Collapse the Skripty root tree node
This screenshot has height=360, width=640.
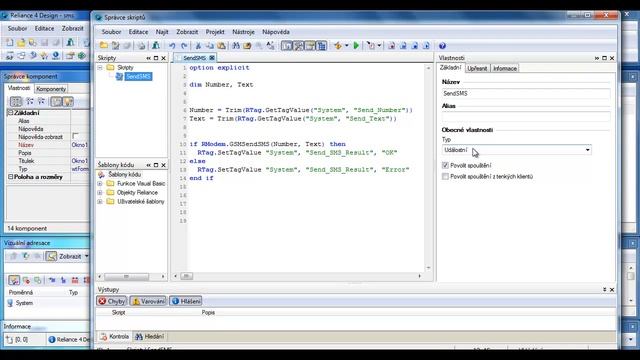pyautogui.click(x=100, y=67)
